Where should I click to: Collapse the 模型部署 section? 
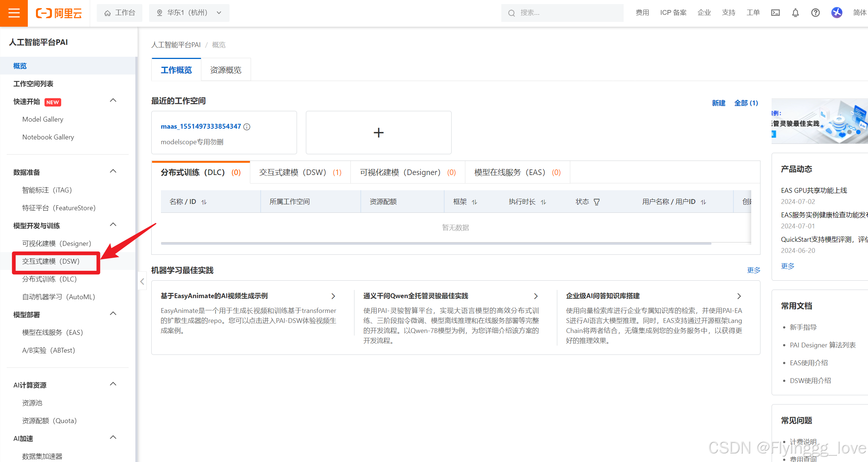click(113, 313)
